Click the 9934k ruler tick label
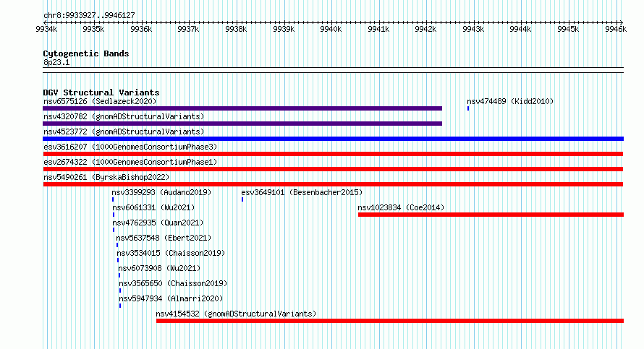The height and width of the screenshot is (349, 644). coord(46,29)
